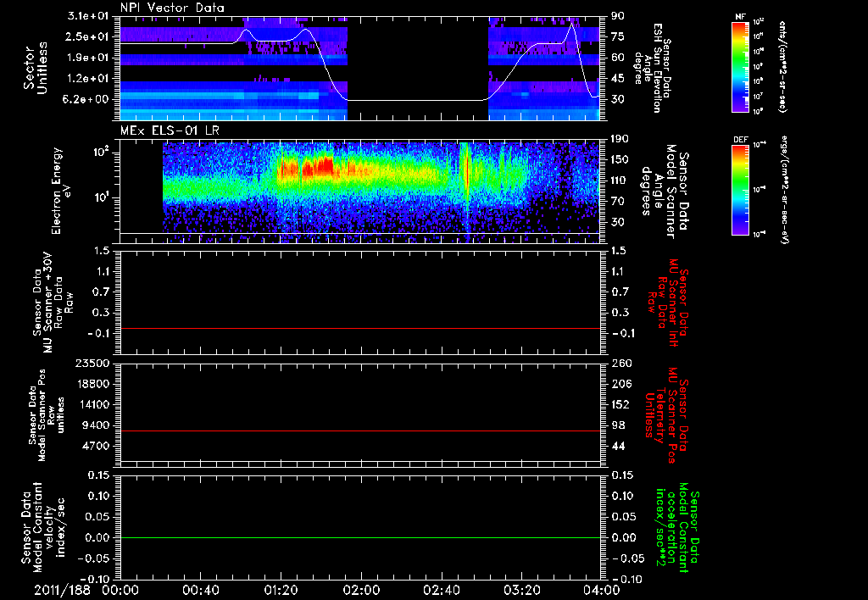Screen dimensions: 868x600
Task: Click the 4700 scanner position tick label
Action: pos(95,446)
